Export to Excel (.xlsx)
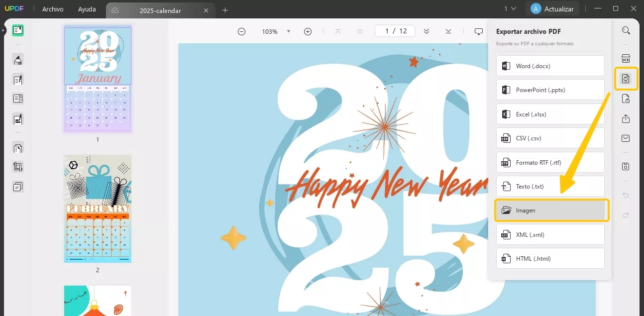 pos(550,114)
